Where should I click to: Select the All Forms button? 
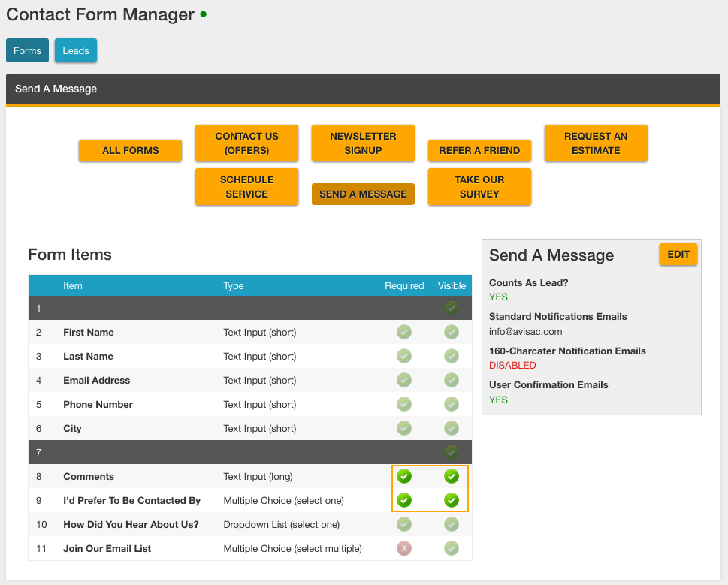coord(130,150)
